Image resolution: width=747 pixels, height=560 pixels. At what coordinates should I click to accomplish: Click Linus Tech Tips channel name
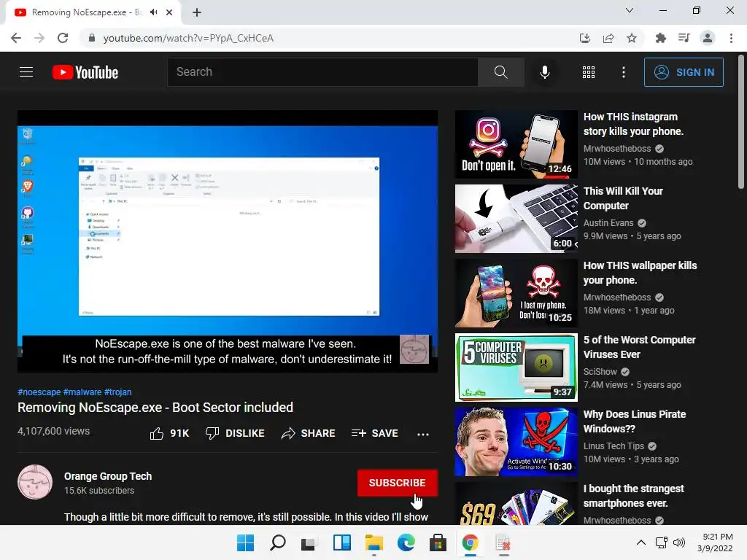pyautogui.click(x=614, y=446)
